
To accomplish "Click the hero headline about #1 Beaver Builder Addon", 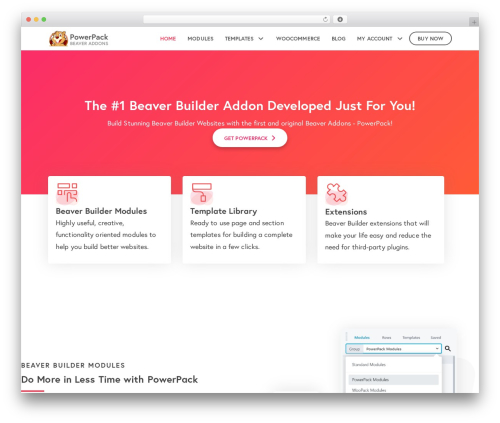I will point(250,106).
